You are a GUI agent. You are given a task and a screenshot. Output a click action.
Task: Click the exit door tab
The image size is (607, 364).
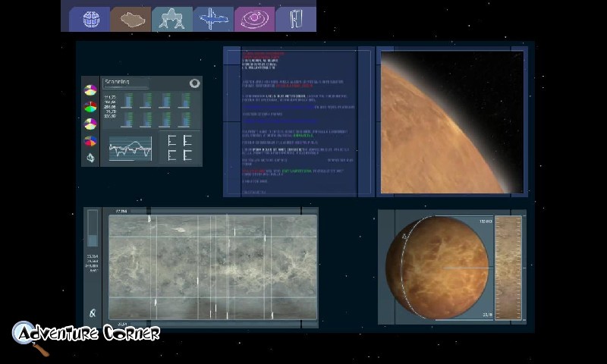(x=296, y=19)
